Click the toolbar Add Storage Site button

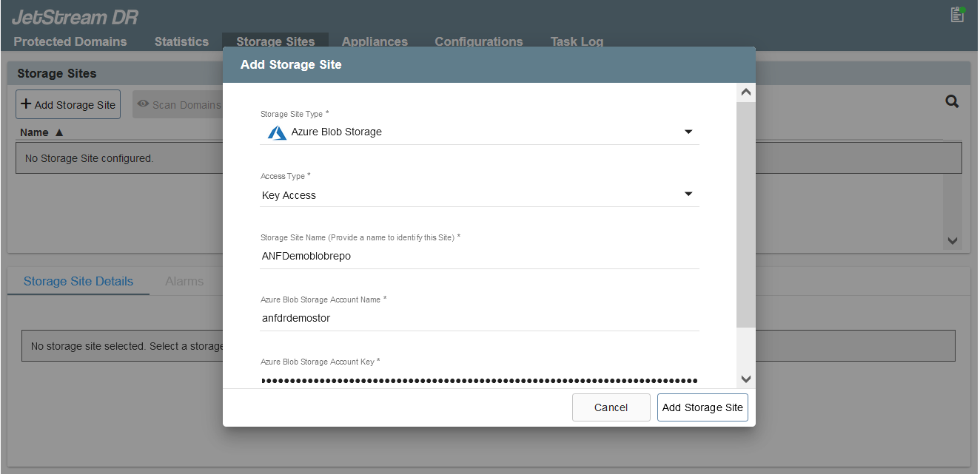68,105
